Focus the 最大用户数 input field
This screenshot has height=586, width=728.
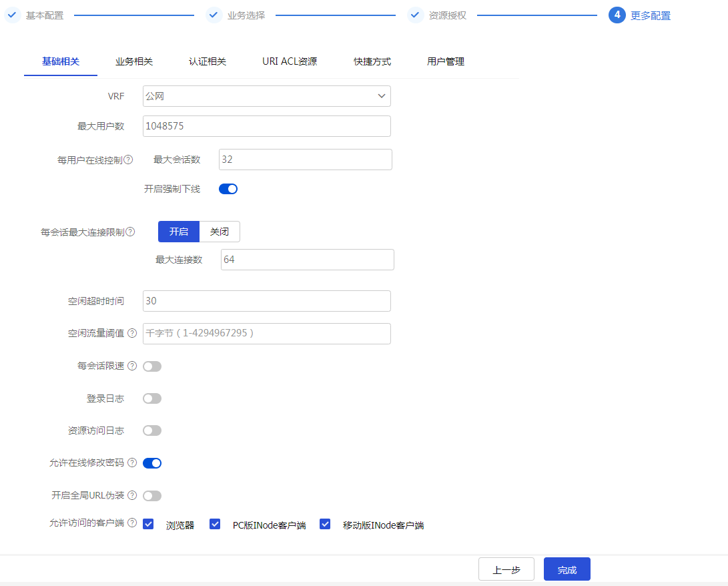(x=266, y=126)
